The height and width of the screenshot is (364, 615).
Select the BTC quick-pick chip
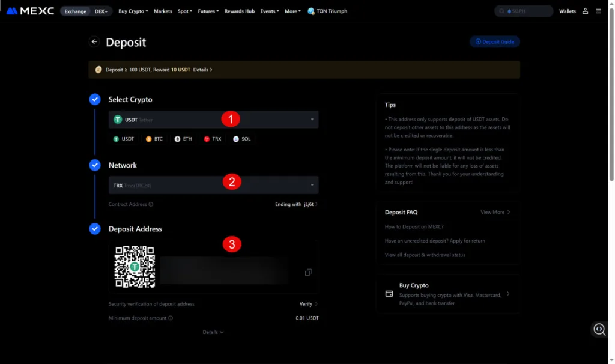pos(154,139)
